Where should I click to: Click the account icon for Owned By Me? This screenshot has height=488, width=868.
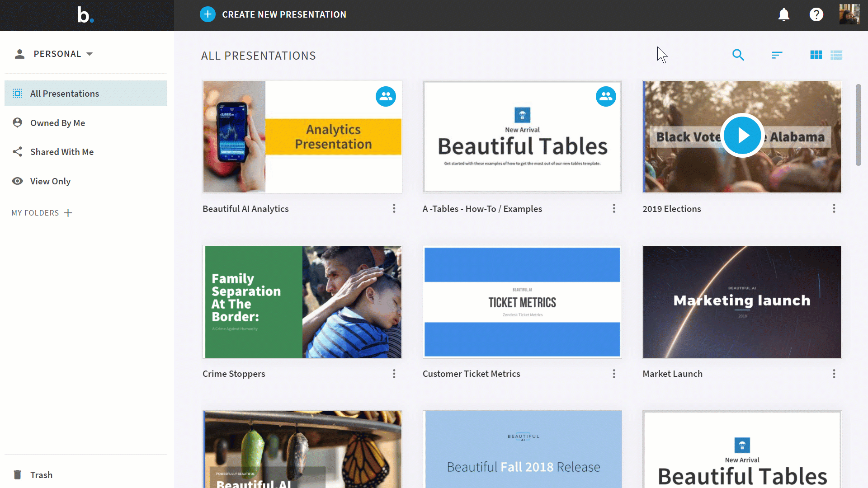pos(18,122)
